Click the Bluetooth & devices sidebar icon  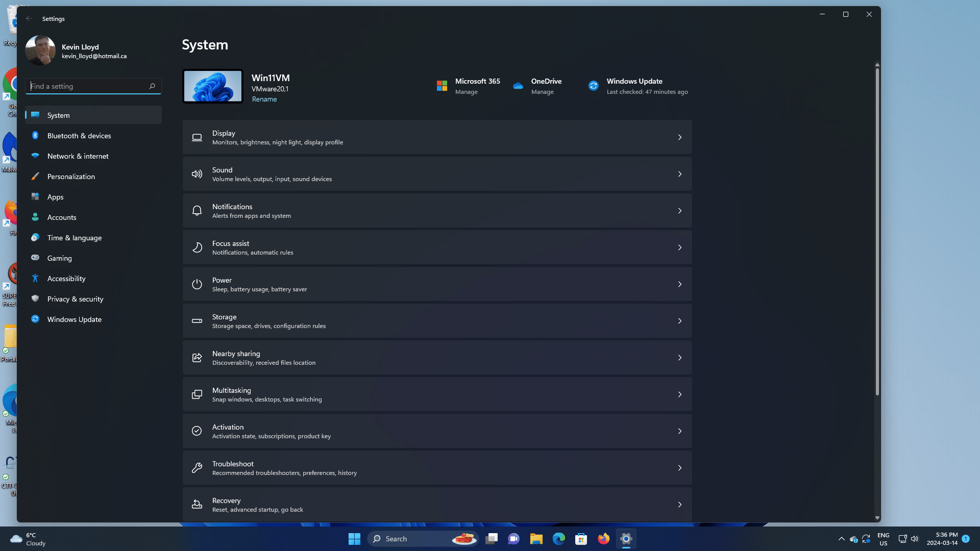coord(35,136)
